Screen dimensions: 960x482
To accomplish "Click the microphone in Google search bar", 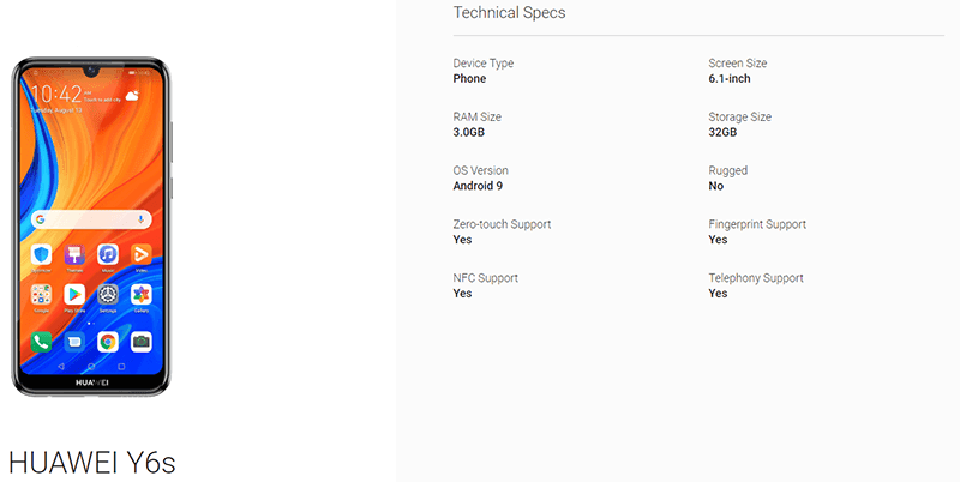I will pos(141,219).
